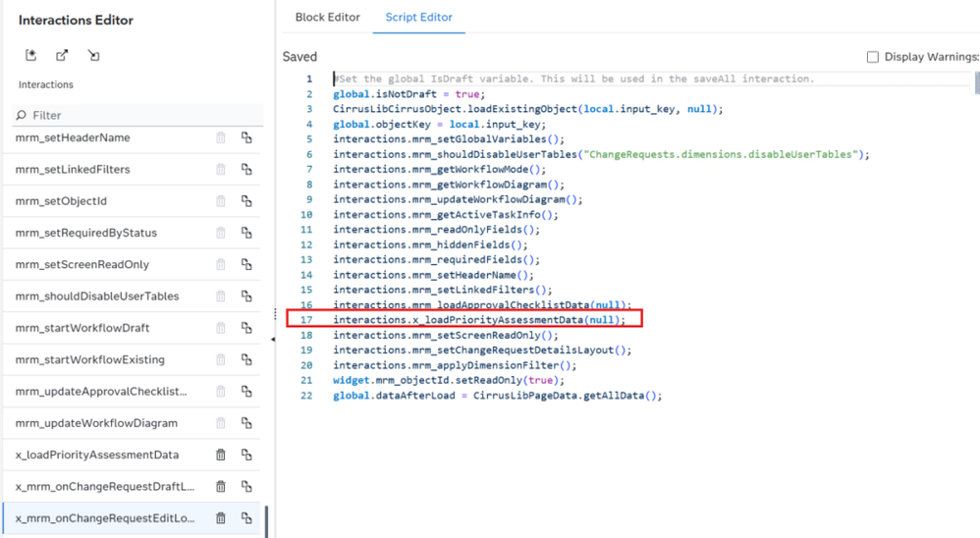Open the mrm_setRequiredByStatus interaction
The width and height of the screenshot is (980, 538).
click(x=86, y=233)
